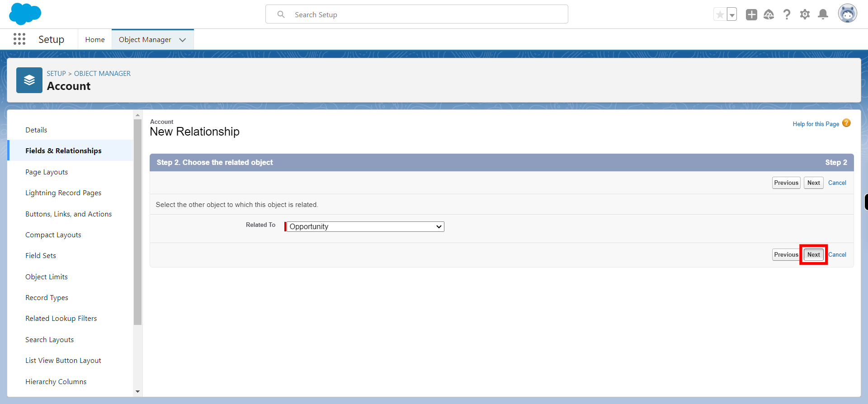
Task: Click the help question mark icon
Action: click(787, 14)
